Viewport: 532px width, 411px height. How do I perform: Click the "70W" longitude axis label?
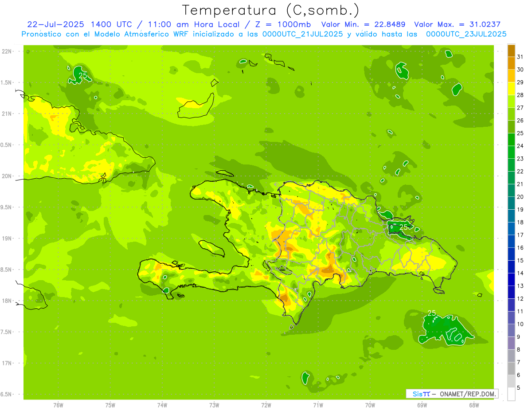pos(370,405)
